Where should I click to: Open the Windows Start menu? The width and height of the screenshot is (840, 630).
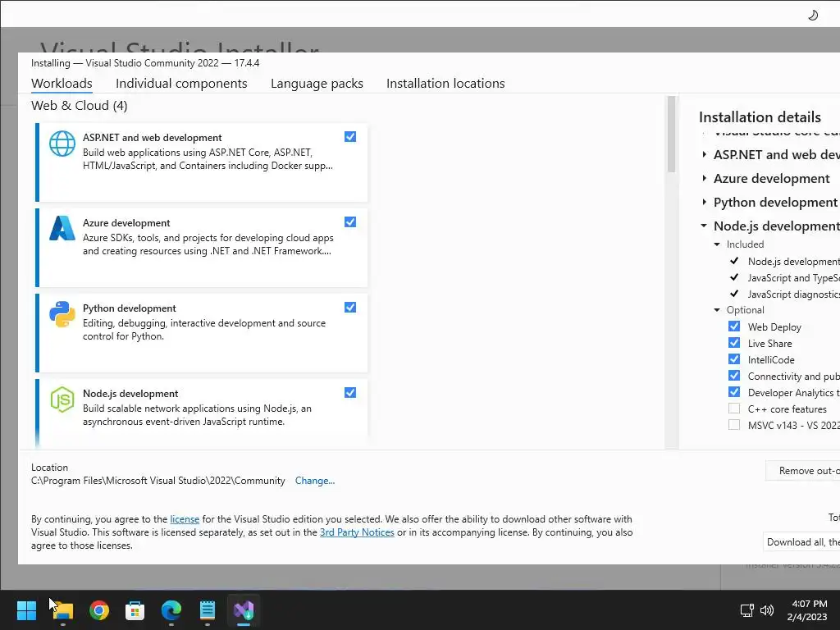(x=26, y=609)
